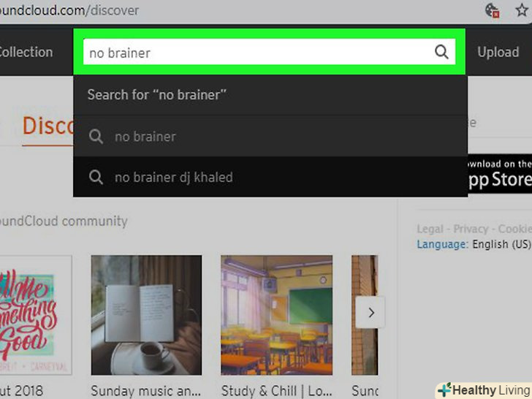532x399 pixels.
Task: Open the Study & Chill playlist thumbnail
Action: 276,315
